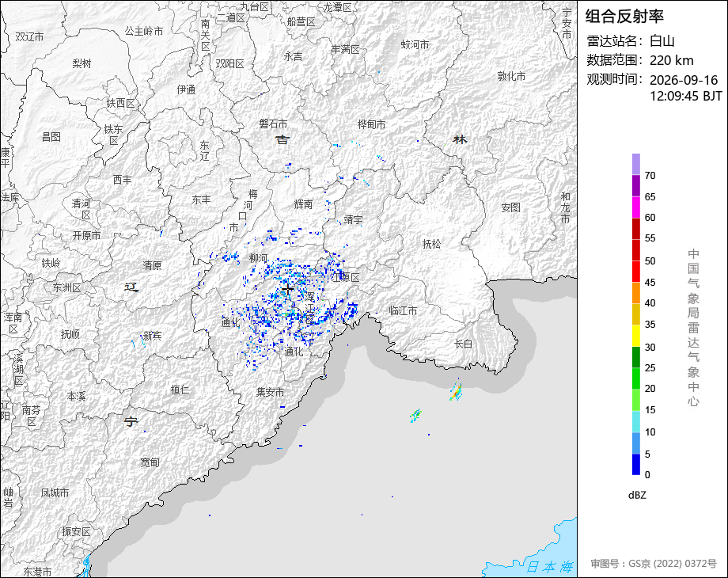Click the 桦甸市 map label
Image resolution: width=728 pixels, height=578 pixels.
coord(371,124)
